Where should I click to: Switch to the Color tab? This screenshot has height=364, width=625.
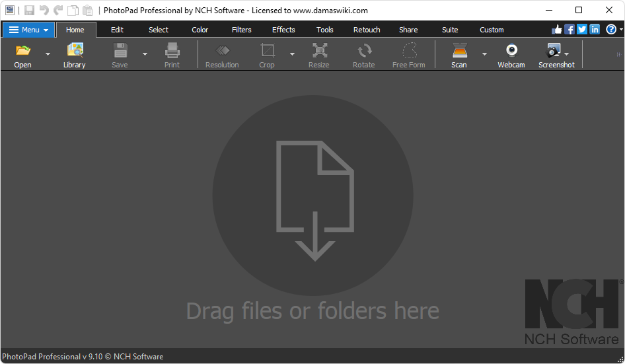coord(200,30)
